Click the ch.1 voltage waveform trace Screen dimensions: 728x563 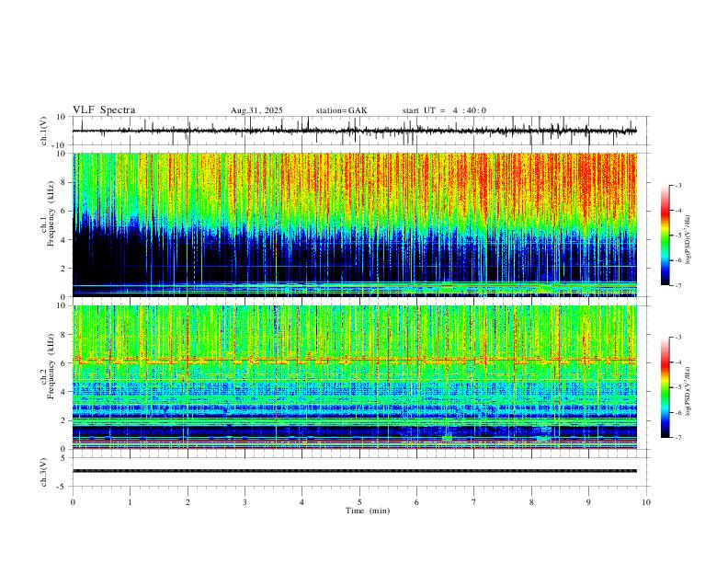[x=354, y=131]
